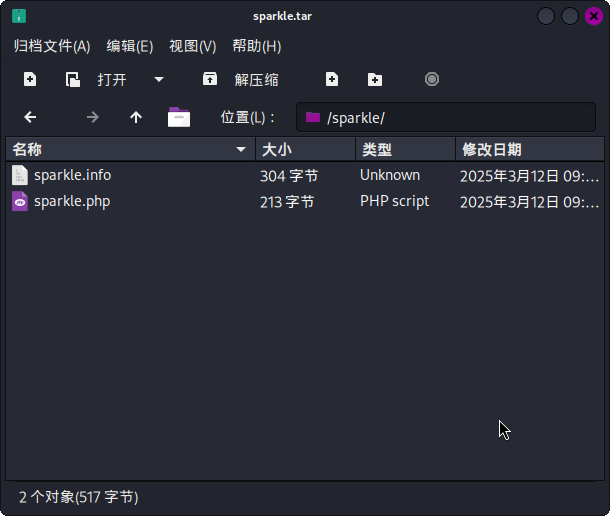Image resolution: width=610 pixels, height=516 pixels.
Task: Sort by the 修改日期 column header
Action: pos(529,149)
